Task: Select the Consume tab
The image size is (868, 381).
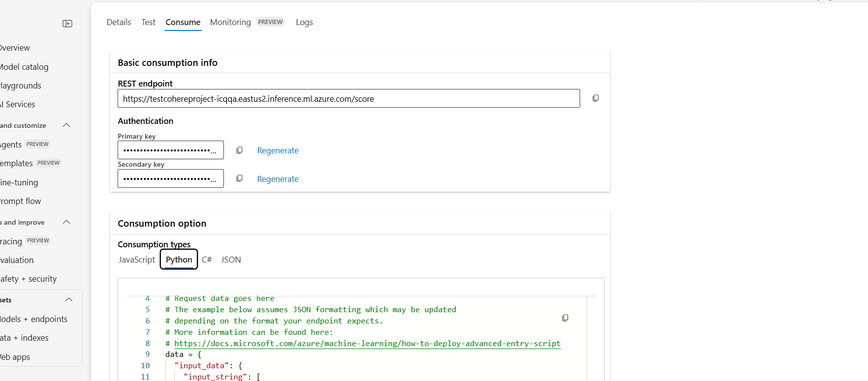Action: point(183,22)
